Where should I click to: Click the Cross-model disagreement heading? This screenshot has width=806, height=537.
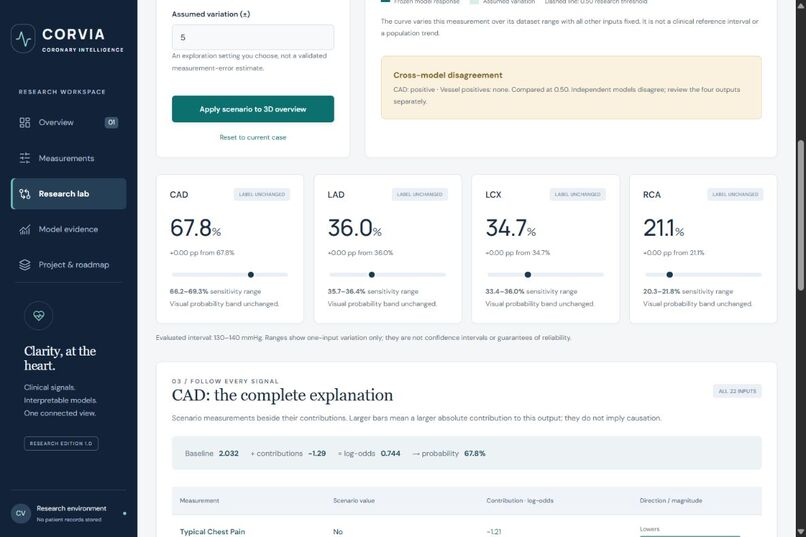[x=448, y=75]
